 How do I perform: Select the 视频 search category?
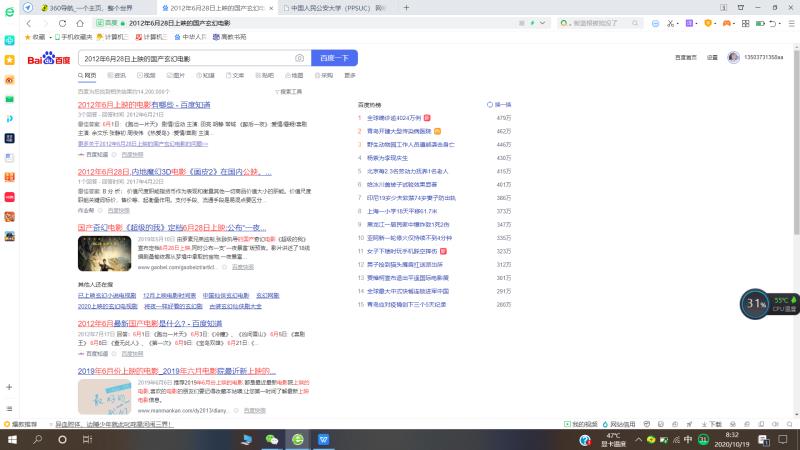146,76
